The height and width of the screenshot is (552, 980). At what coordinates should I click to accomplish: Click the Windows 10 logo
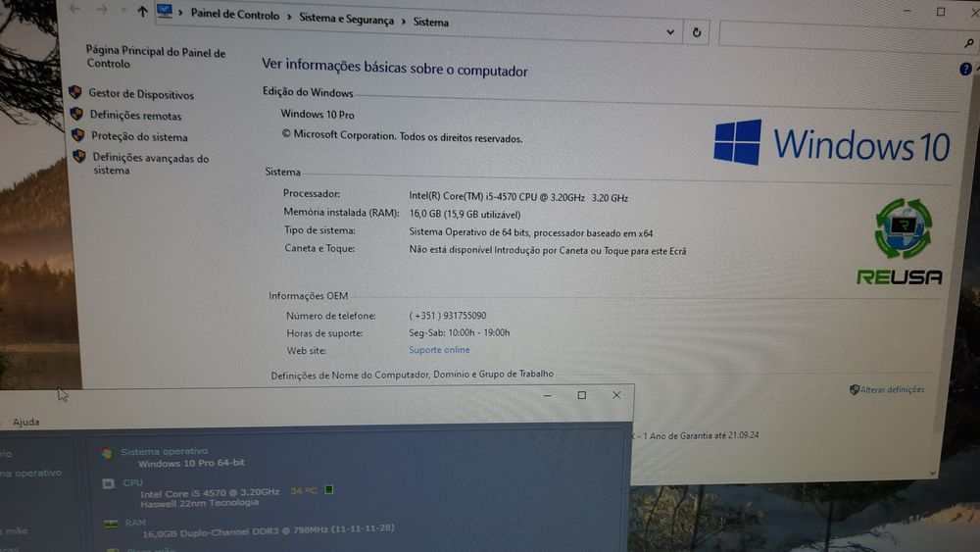pos(831,144)
